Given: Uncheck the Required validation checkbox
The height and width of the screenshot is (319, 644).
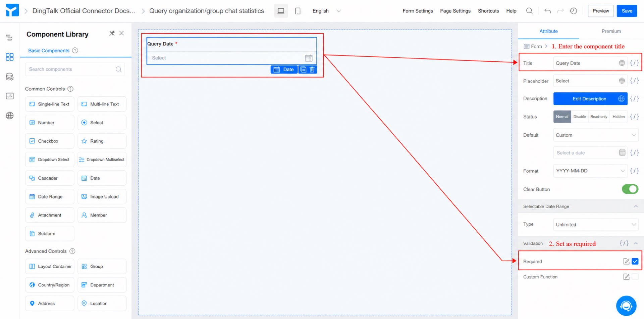Looking at the screenshot, I should [x=635, y=261].
